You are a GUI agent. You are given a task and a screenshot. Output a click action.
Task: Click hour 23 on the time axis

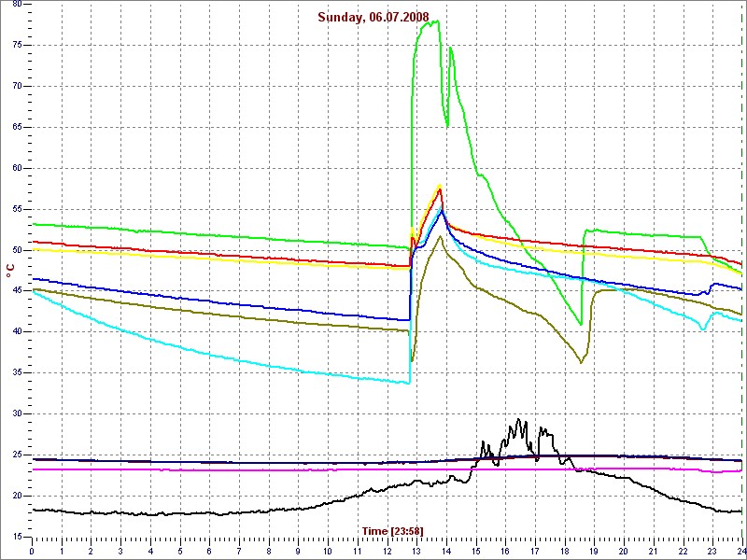712,551
